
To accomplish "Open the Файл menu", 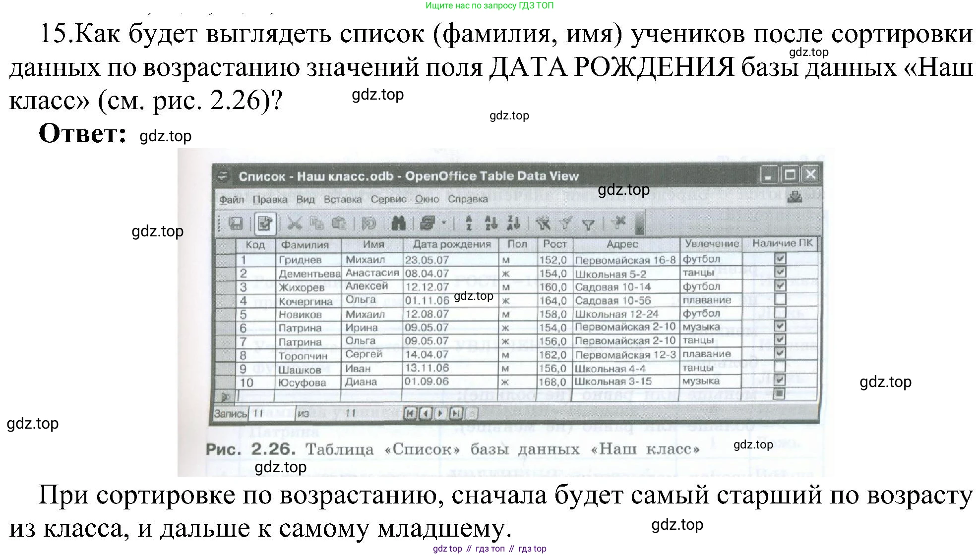I will tap(231, 199).
